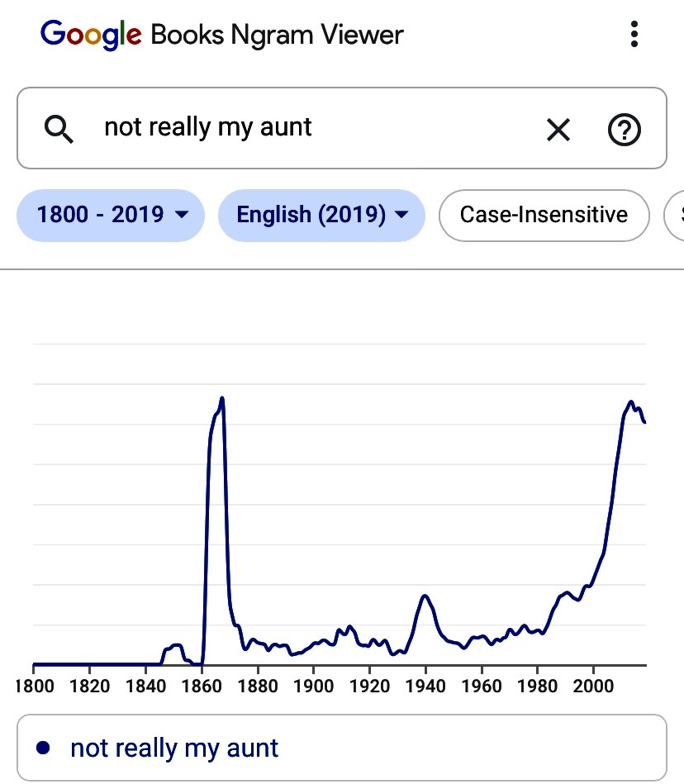The image size is (684, 784).
Task: Click the partially visible chip at right edge
Action: (x=675, y=215)
